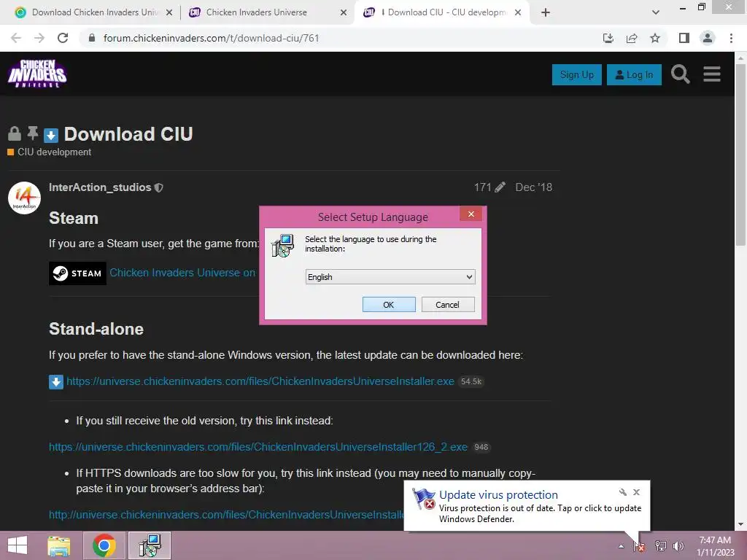Bookmark this page with the star icon
This screenshot has height=560, width=747.
[x=656, y=38]
